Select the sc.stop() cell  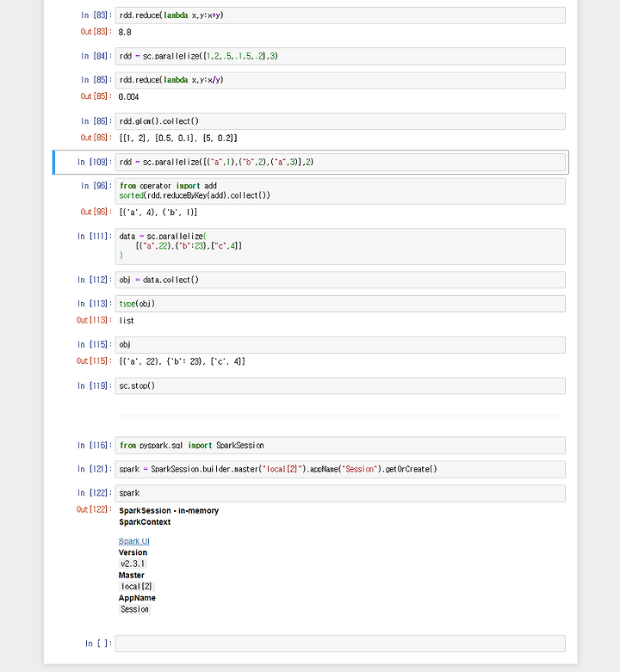pyautogui.click(x=340, y=385)
